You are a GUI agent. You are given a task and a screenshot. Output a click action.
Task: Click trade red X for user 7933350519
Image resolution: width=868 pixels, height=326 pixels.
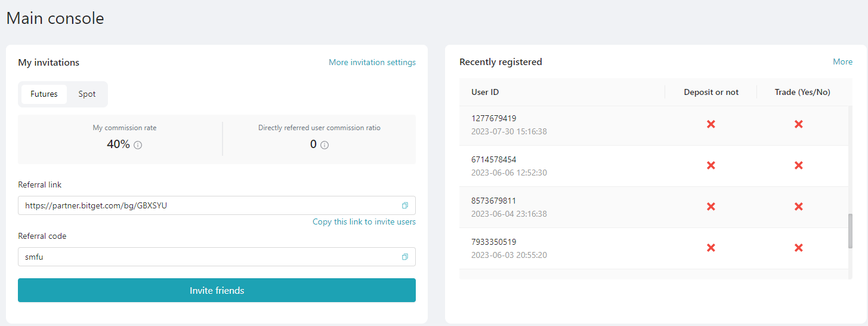pyautogui.click(x=798, y=248)
